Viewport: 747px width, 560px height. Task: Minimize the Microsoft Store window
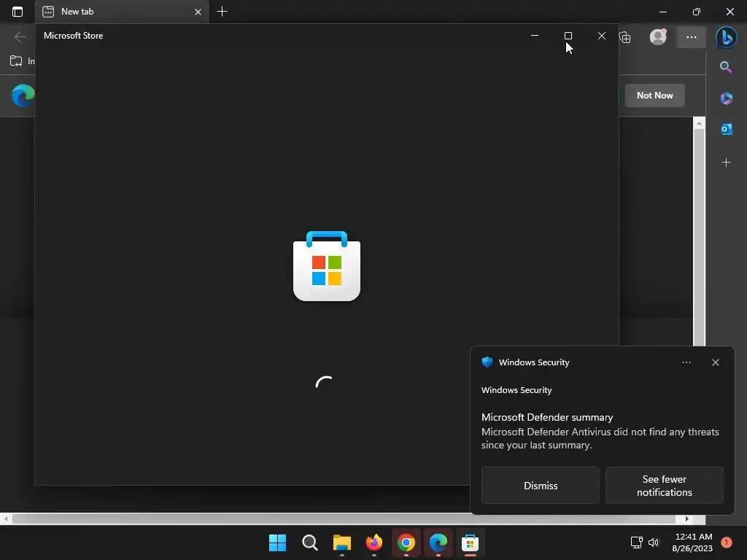[535, 36]
